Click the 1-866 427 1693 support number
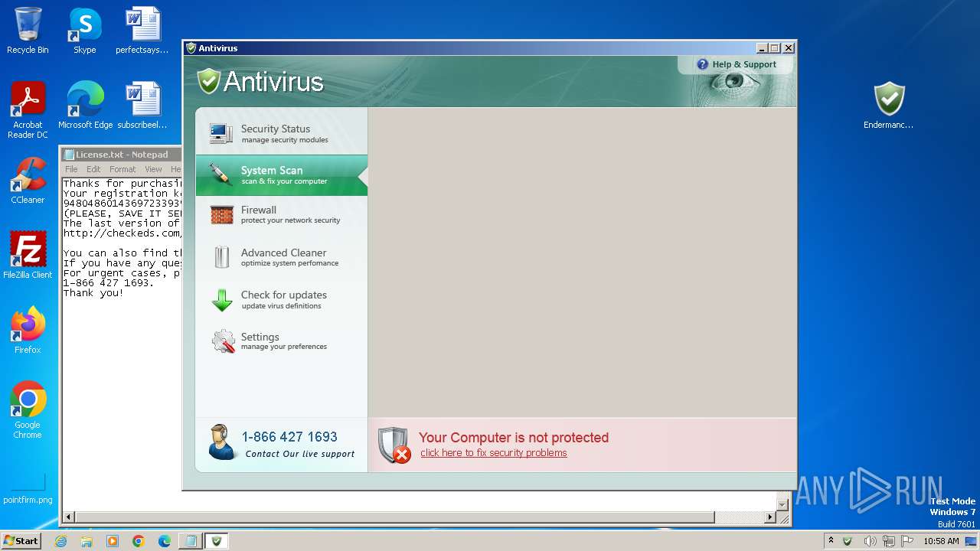This screenshot has width=980, height=551. [289, 437]
